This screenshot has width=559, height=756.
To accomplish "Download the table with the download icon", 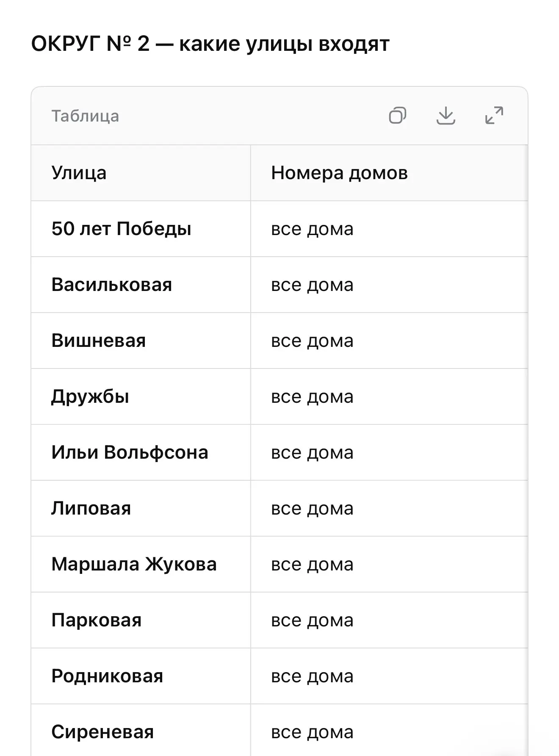I will [446, 116].
